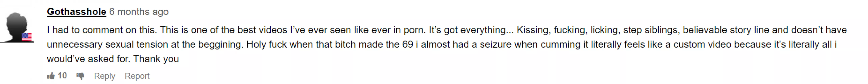This screenshot has width=868, height=84.
Task: Report this comment using the Report link
Action: pos(137,76)
